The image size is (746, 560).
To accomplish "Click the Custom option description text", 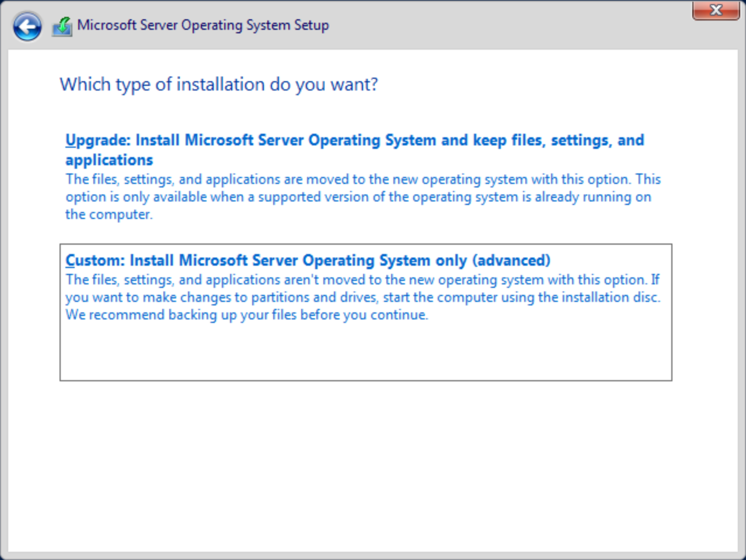I will pyautogui.click(x=362, y=297).
